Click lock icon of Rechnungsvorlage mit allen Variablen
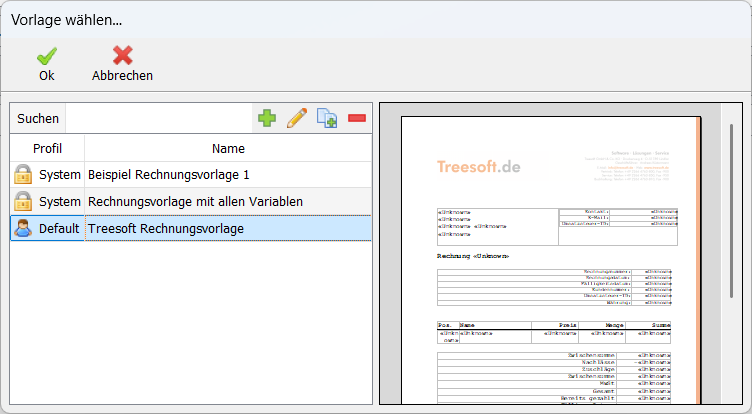The image size is (752, 414). (x=22, y=202)
